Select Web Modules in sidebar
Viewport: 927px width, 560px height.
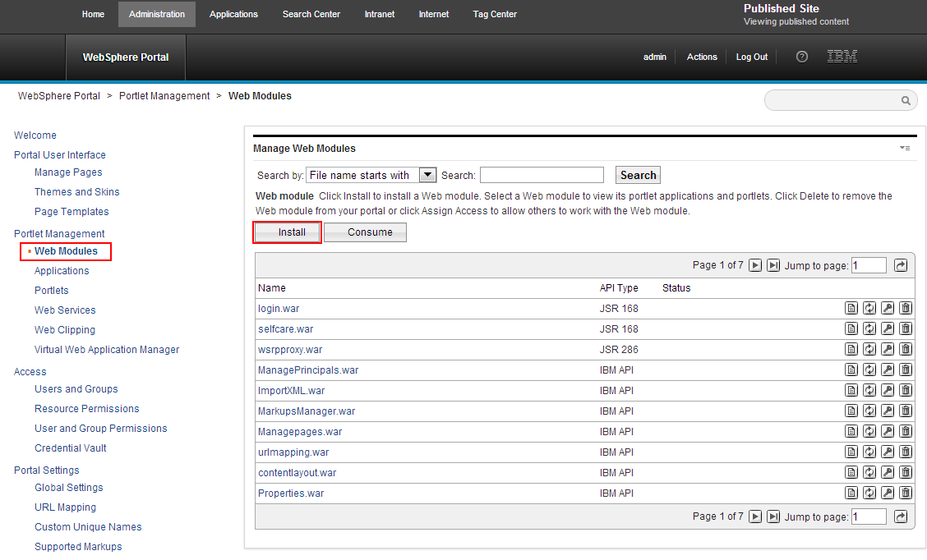(66, 251)
